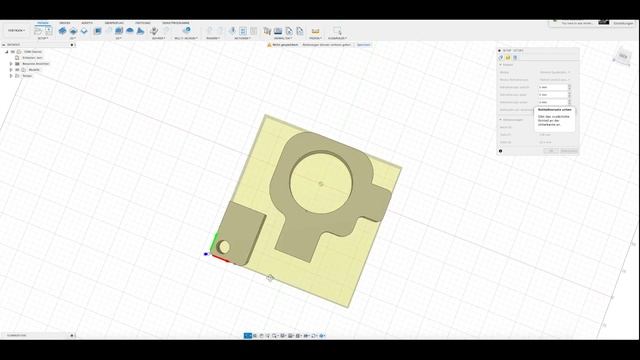Switch to the DREHEN ribbon tab
Screen dimensions: 640x360
tap(64, 23)
